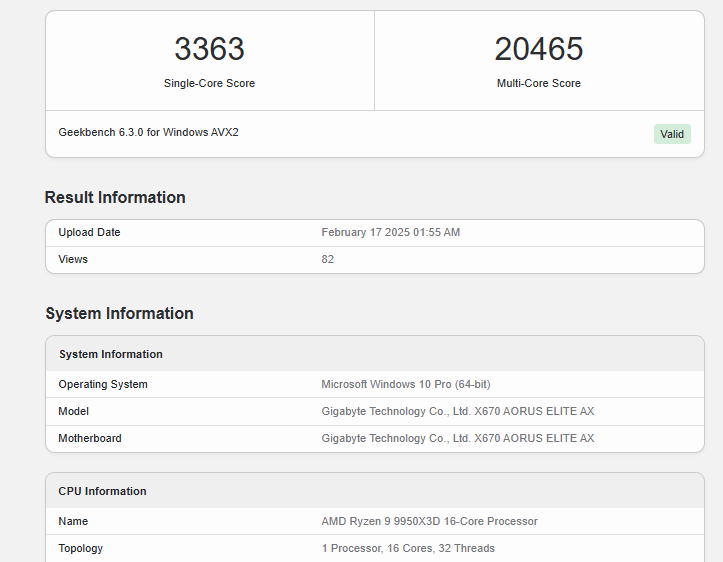Click the Result Information heading
Screen dimensions: 723x562
coord(115,197)
